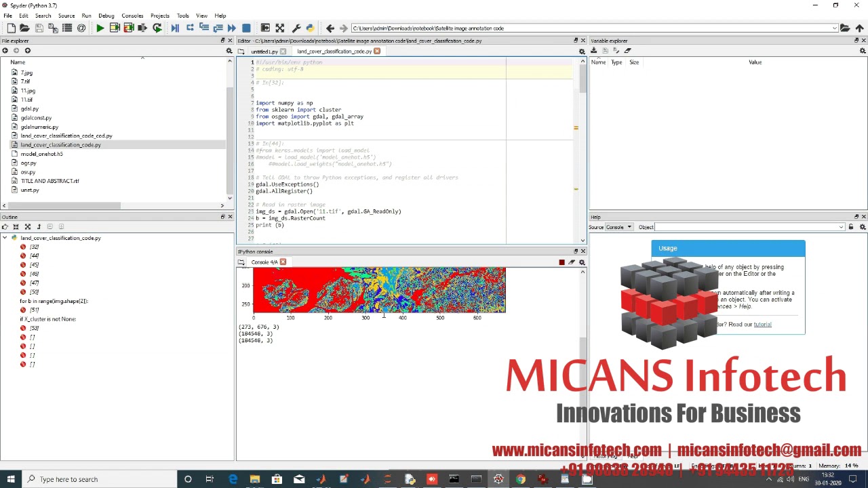Select Console 4/A tab
Image resolution: width=868 pixels, height=488 pixels.
[264, 262]
